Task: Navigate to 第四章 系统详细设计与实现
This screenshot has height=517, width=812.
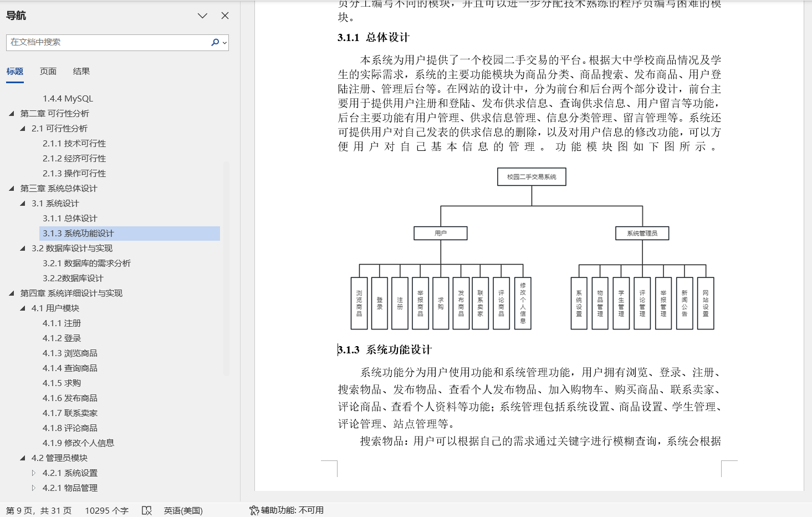Action: coord(72,293)
